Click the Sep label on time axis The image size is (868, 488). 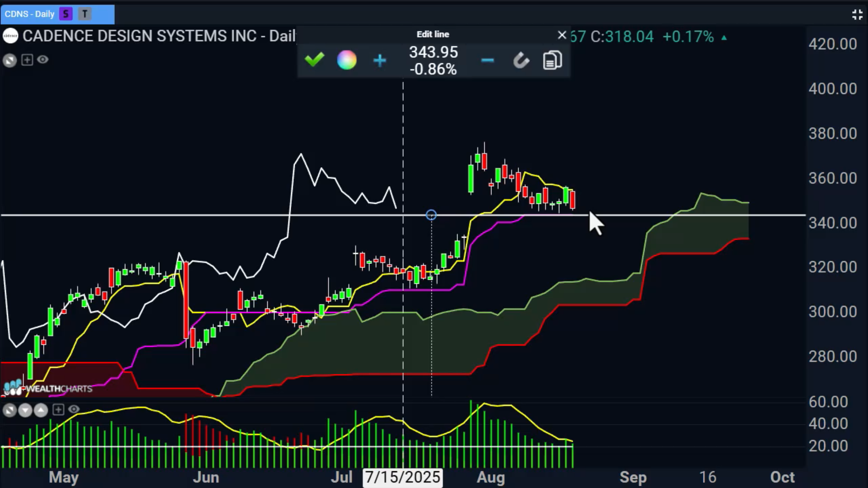tap(633, 478)
